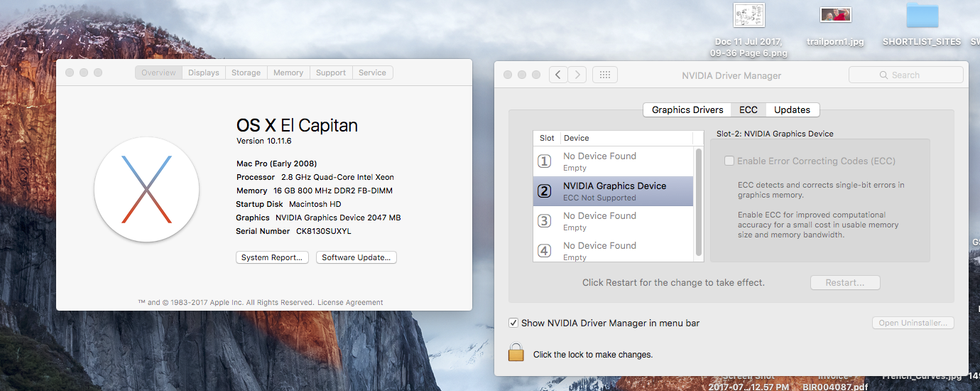
Task: Click the serial number CK8130SUXYL
Action: coord(323,231)
